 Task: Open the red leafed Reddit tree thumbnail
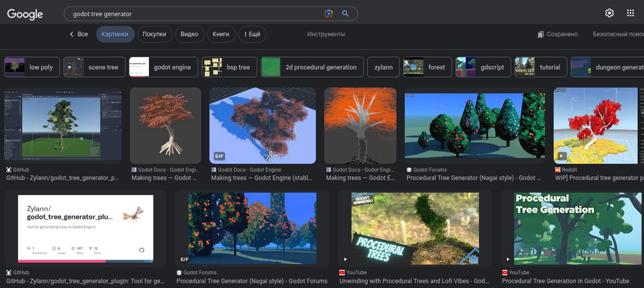coord(599,126)
